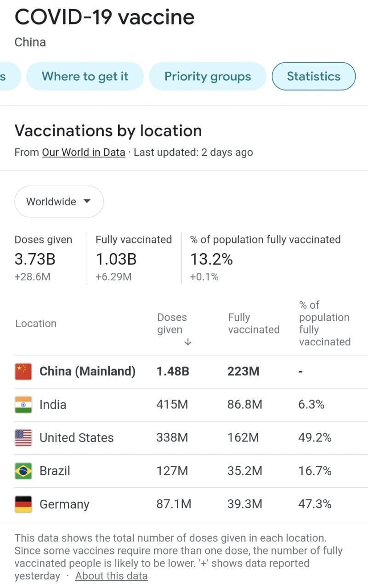This screenshot has height=588, width=368.
Task: Open the About this data link
Action: click(112, 576)
